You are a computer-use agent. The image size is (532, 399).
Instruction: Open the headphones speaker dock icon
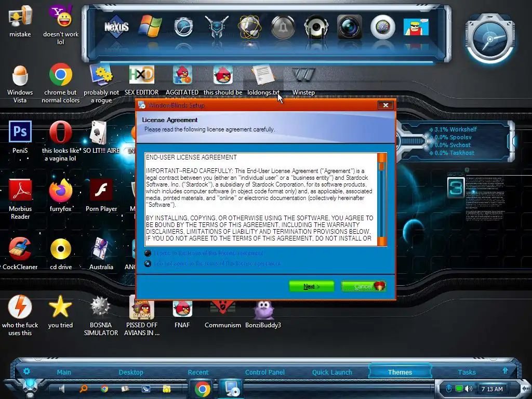click(316, 27)
